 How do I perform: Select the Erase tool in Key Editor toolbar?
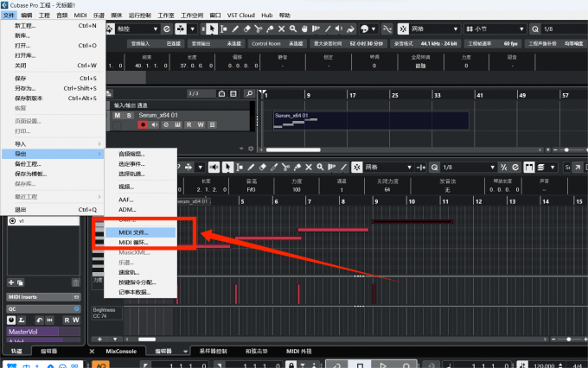click(x=263, y=167)
